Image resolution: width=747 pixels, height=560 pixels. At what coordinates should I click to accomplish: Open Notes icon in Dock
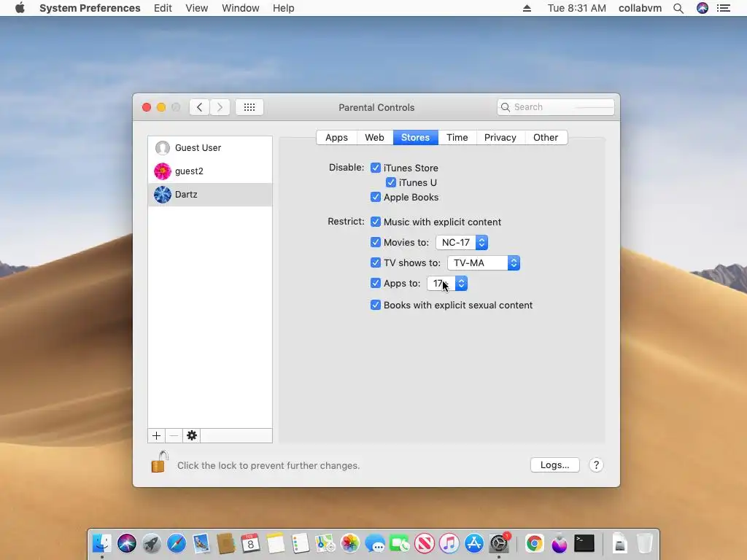pyautogui.click(x=275, y=543)
